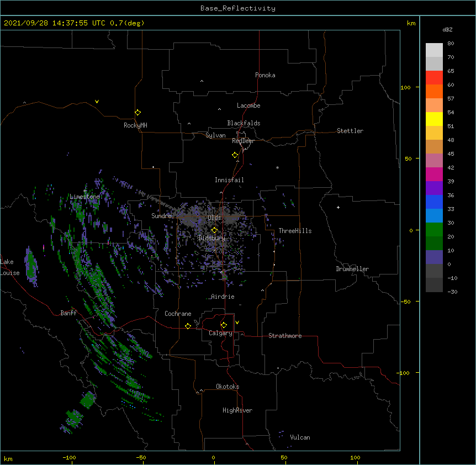Click the yellow V marker northwest of RockyMH
The height and width of the screenshot is (465, 476).
pos(97,102)
